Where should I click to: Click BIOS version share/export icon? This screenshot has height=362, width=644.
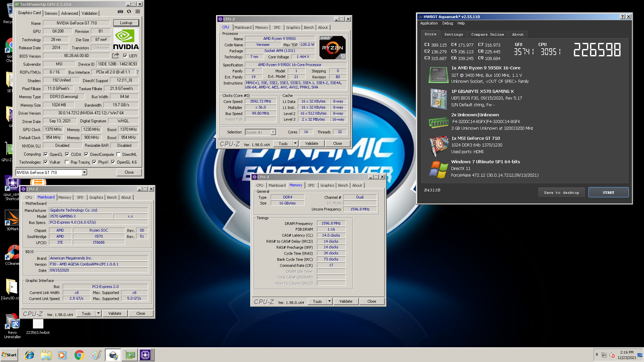(116, 56)
